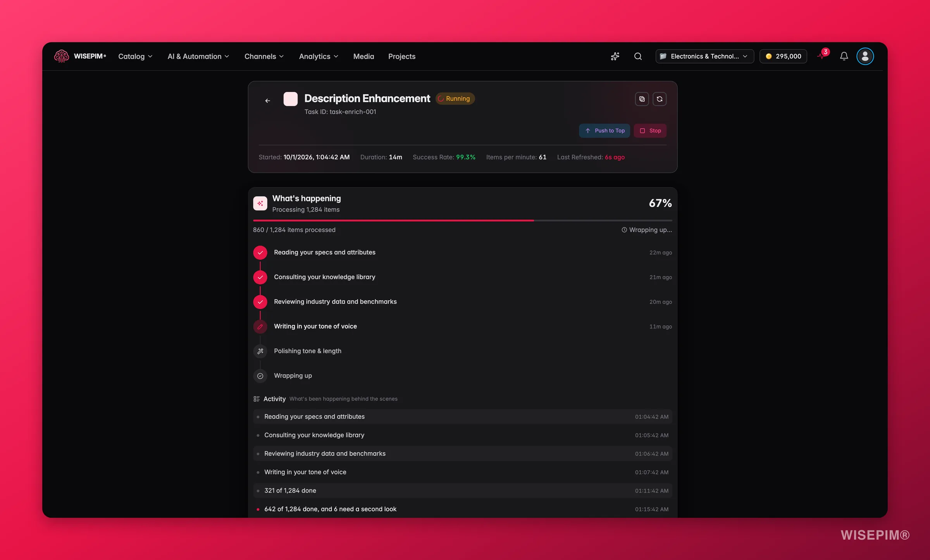Click the 295,000 credits balance
The height and width of the screenshot is (560, 930).
coord(783,57)
